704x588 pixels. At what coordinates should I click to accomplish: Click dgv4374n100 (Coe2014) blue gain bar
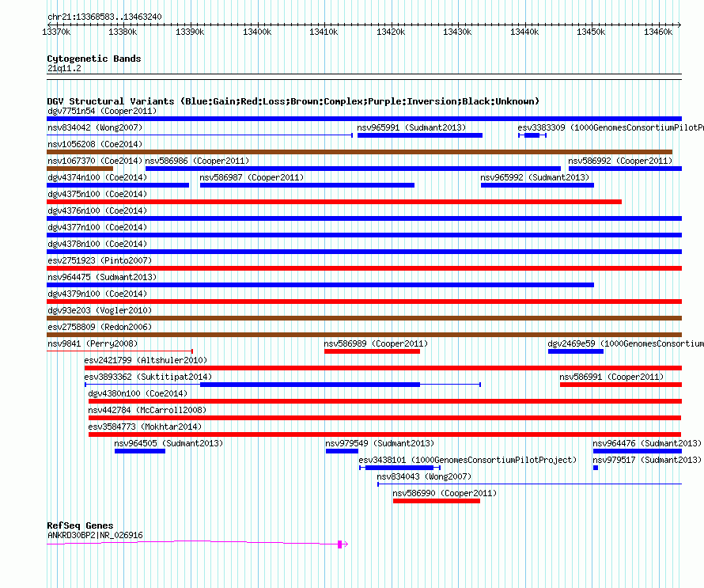118,185
